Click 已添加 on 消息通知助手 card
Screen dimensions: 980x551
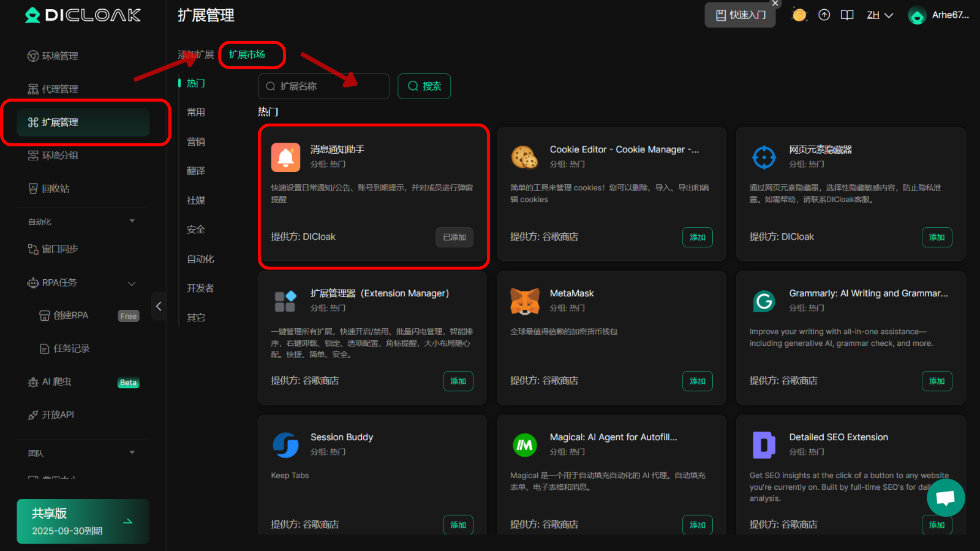point(454,238)
